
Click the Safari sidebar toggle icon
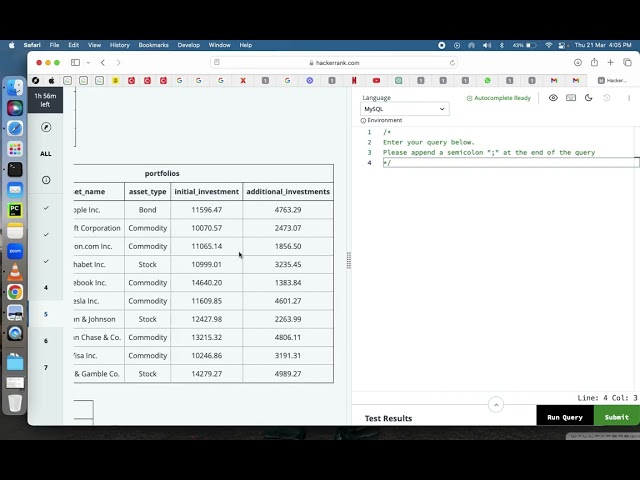tap(76, 62)
